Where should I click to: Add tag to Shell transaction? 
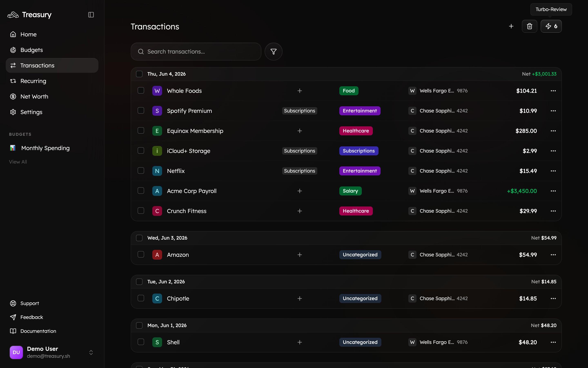point(300,342)
